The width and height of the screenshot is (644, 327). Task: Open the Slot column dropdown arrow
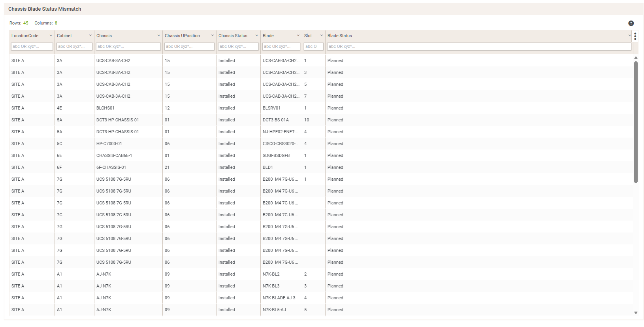click(x=322, y=36)
